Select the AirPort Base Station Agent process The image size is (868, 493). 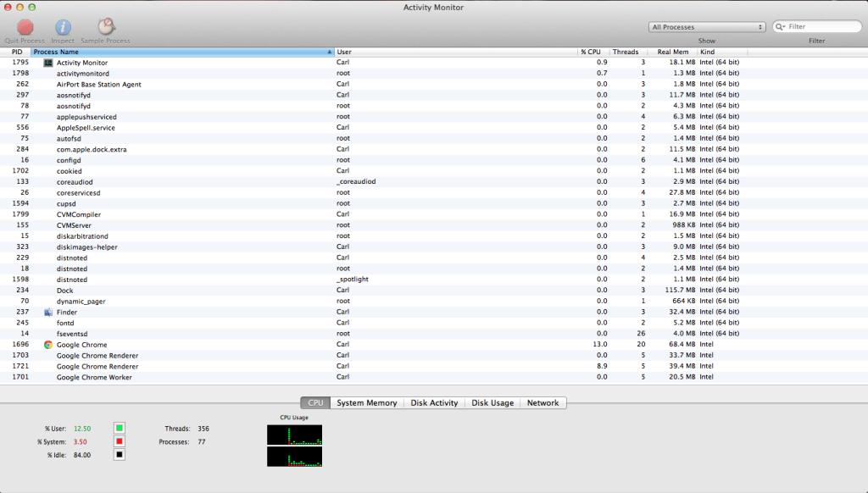(434, 84)
